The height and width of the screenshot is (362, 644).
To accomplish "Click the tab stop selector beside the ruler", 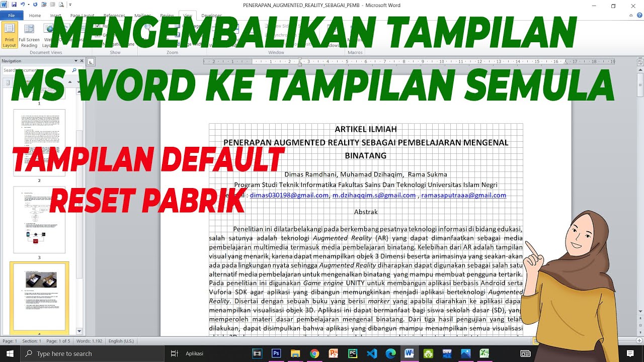I will [91, 62].
